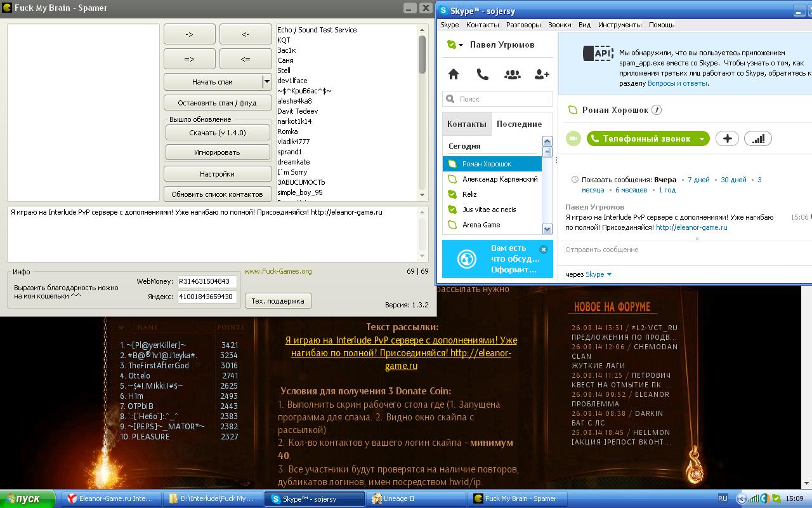This screenshot has height=508, width=812.
Task: Start a video call with Роман Хорошок
Action: (x=573, y=138)
